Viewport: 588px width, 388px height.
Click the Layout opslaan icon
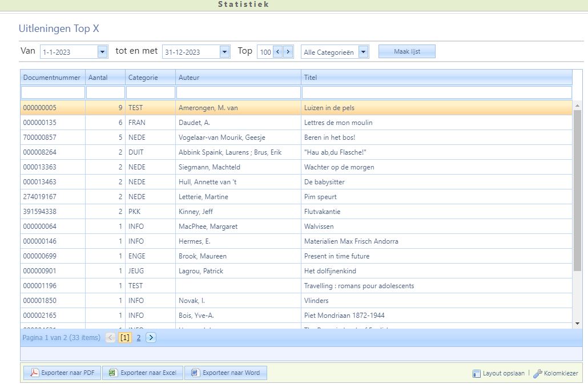[477, 374]
